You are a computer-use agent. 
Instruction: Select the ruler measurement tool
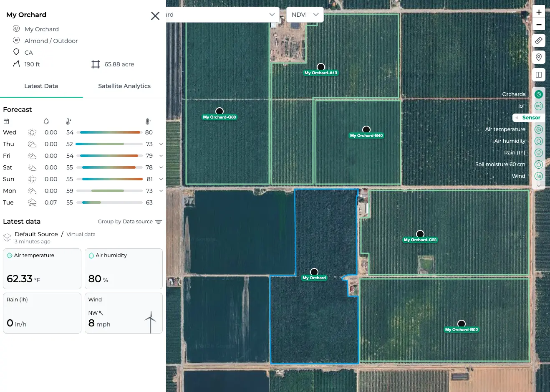tap(538, 40)
